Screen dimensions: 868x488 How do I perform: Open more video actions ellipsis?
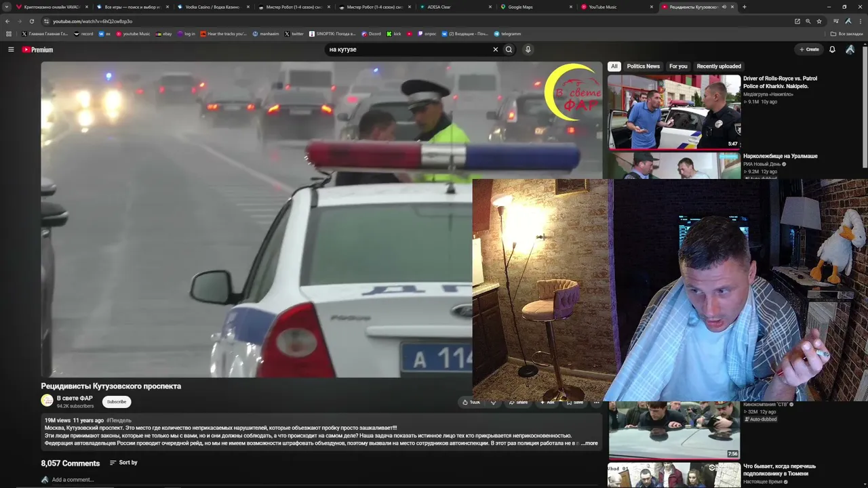pyautogui.click(x=597, y=402)
